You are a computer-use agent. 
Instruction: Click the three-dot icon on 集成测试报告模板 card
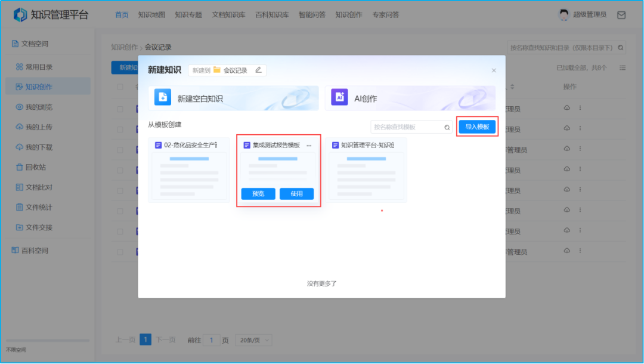coord(309,144)
